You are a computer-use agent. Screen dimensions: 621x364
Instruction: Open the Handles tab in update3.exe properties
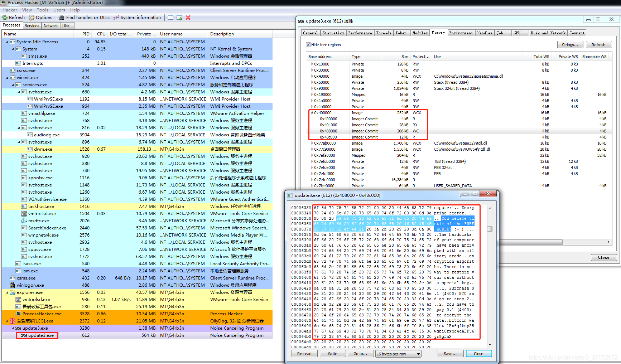[x=485, y=33]
